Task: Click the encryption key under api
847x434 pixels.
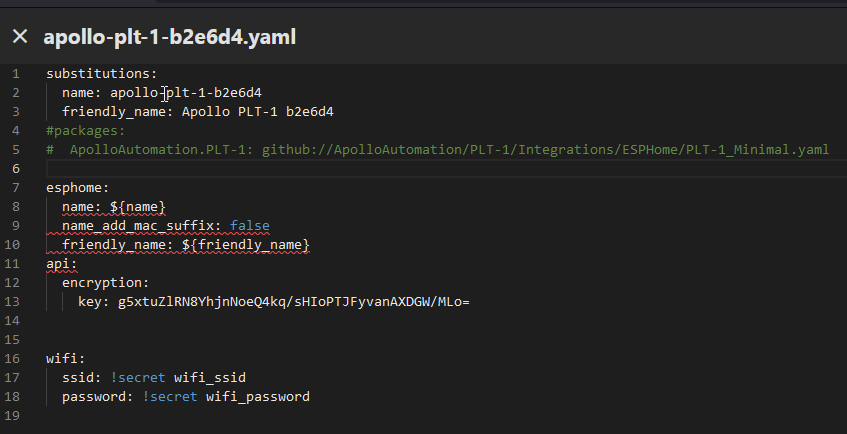Action: (105, 283)
